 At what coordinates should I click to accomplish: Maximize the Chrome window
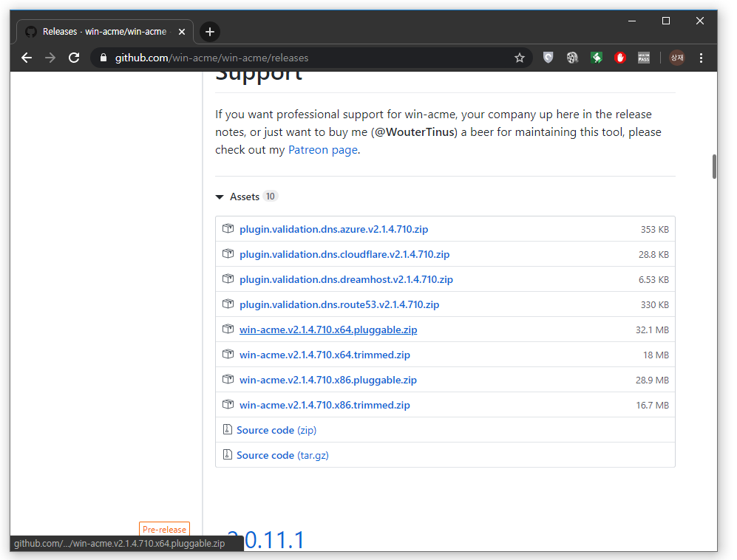pos(665,21)
